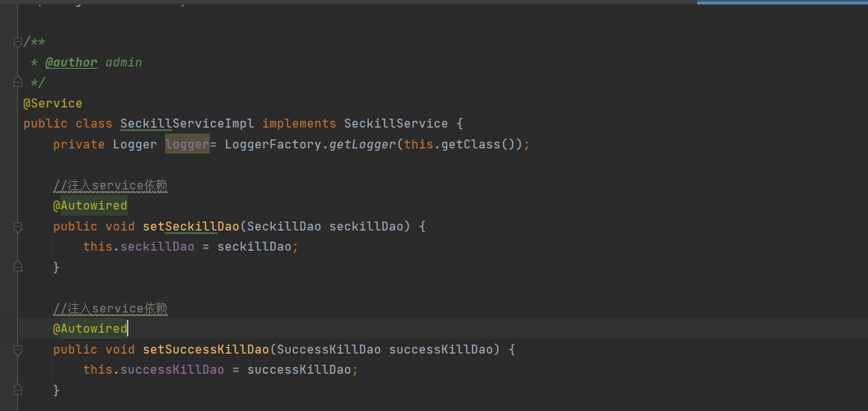Click the first 注入service依赖 comment
This screenshot has width=868, height=411.
click(x=110, y=185)
